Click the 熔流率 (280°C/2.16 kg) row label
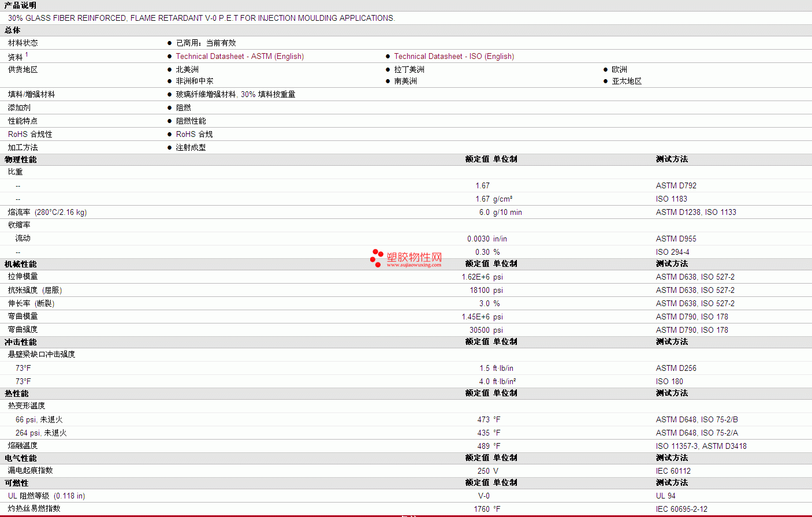The width and height of the screenshot is (812, 517). point(47,212)
